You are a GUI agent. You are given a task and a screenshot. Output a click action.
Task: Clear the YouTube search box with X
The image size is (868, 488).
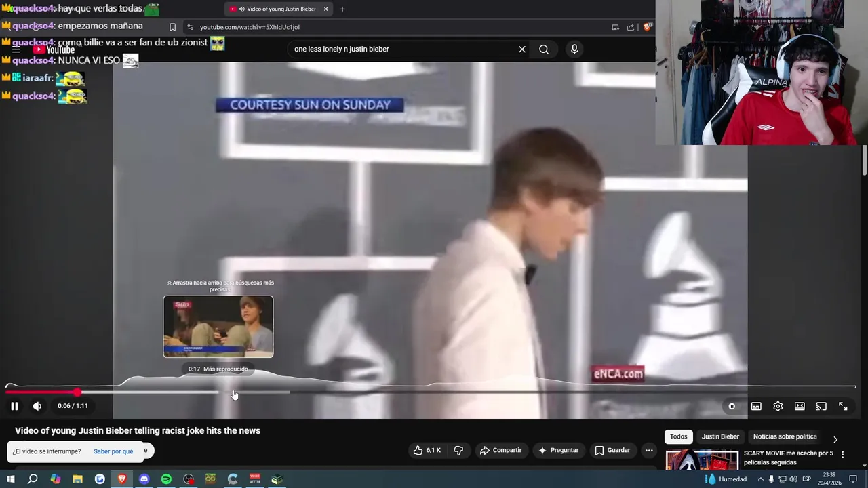(522, 49)
